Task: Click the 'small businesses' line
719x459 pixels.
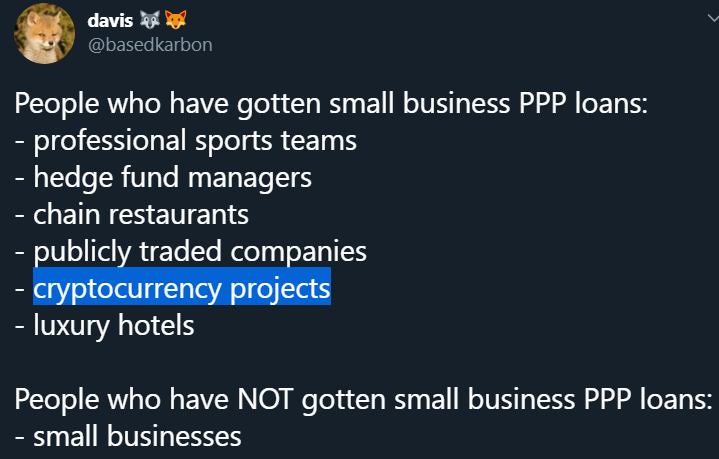Action: point(128,436)
